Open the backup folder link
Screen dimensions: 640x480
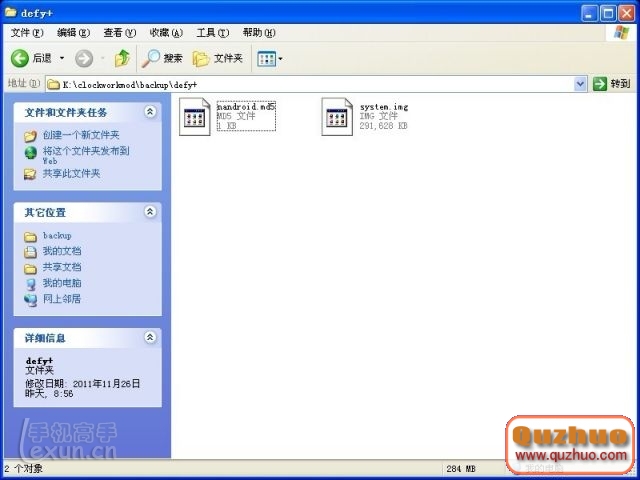57,236
